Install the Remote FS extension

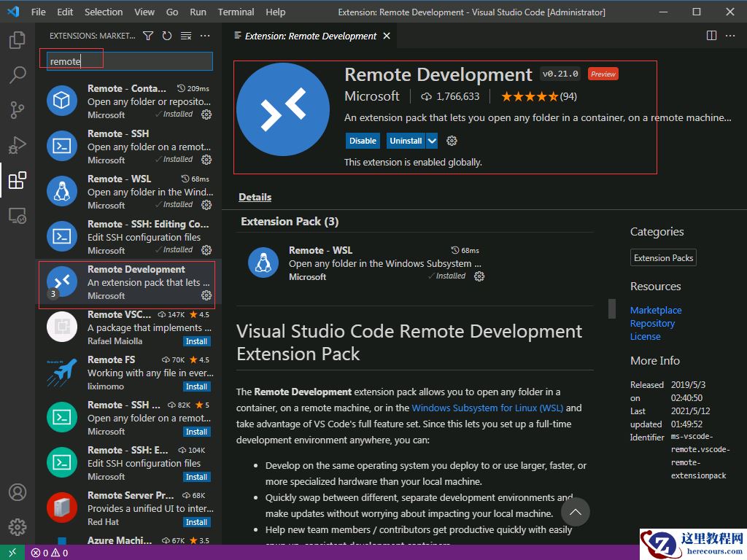(196, 386)
